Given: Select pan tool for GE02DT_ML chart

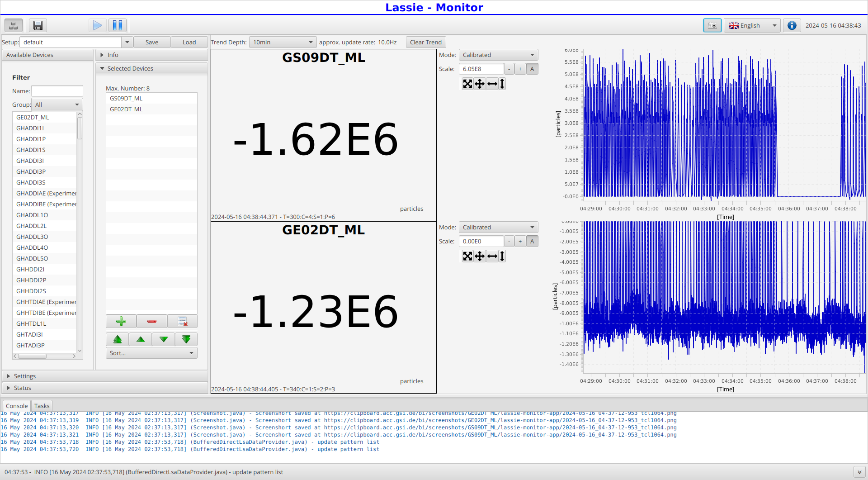Looking at the screenshot, I should [480, 256].
